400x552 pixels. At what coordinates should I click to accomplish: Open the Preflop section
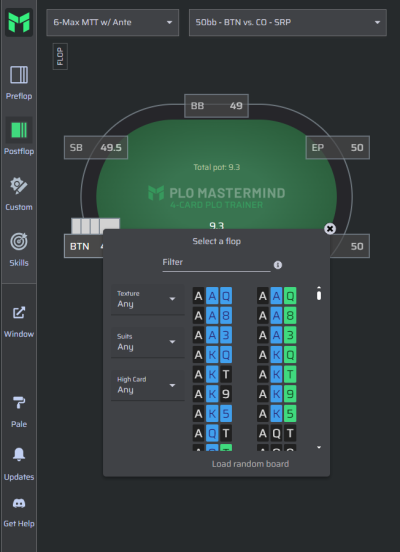(x=19, y=83)
